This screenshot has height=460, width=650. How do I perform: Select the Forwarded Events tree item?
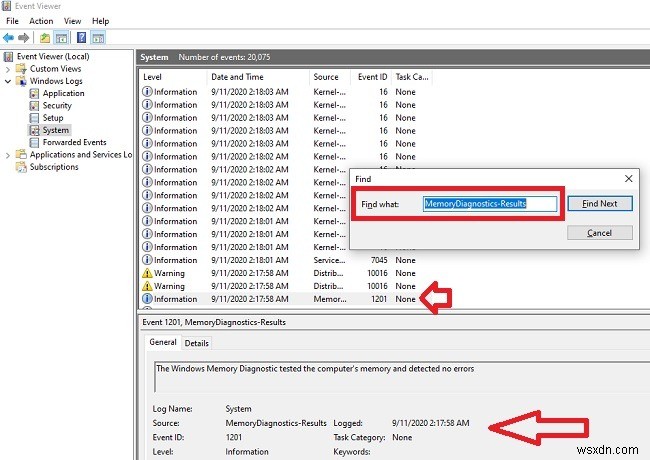click(75, 142)
